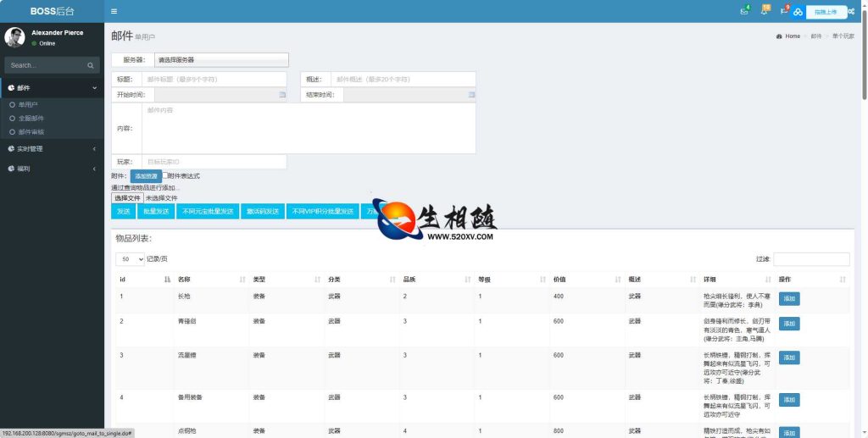Select 邮件审核 in the sidebar
This screenshot has width=868, height=438.
coord(31,131)
